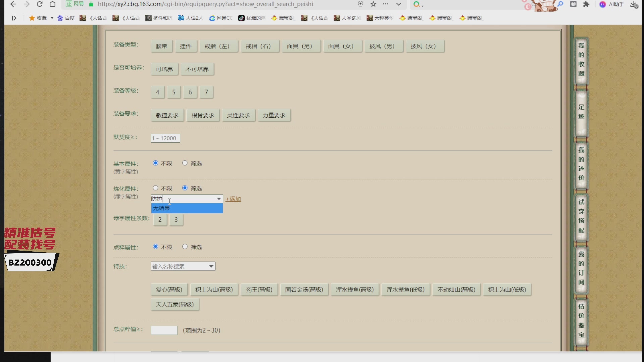Toggle the 不可培养 filter
The height and width of the screenshot is (362, 644).
point(197,69)
